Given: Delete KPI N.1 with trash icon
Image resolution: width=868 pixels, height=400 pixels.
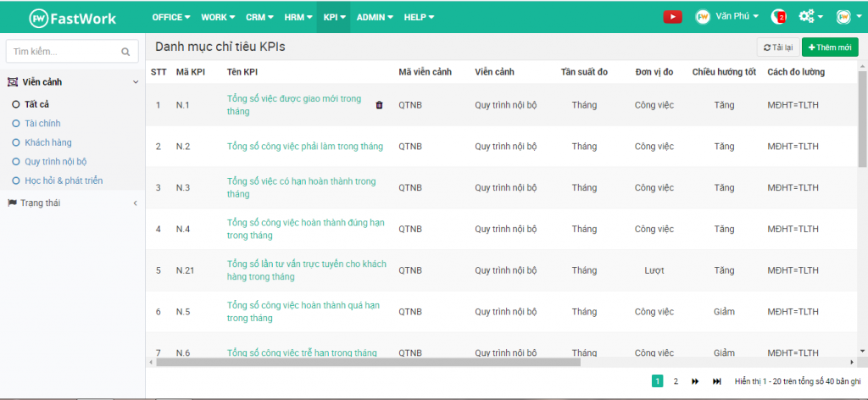Looking at the screenshot, I should coord(379,105).
